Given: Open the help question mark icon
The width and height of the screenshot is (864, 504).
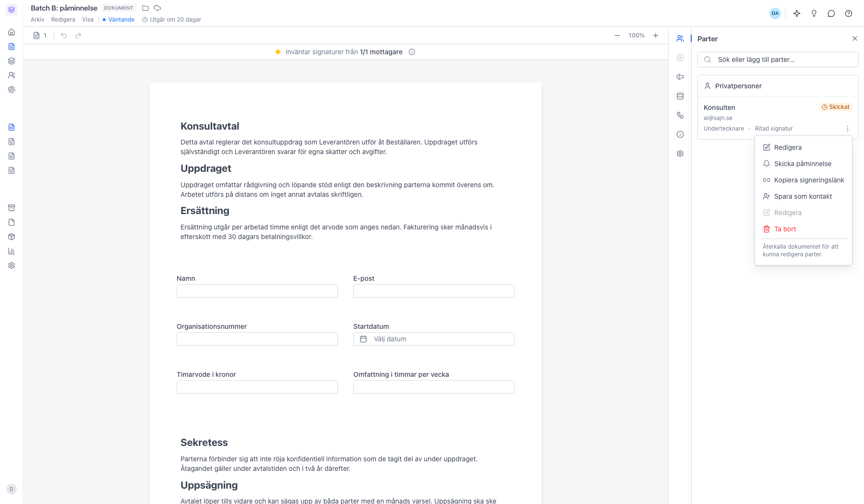Looking at the screenshot, I should click(849, 13).
